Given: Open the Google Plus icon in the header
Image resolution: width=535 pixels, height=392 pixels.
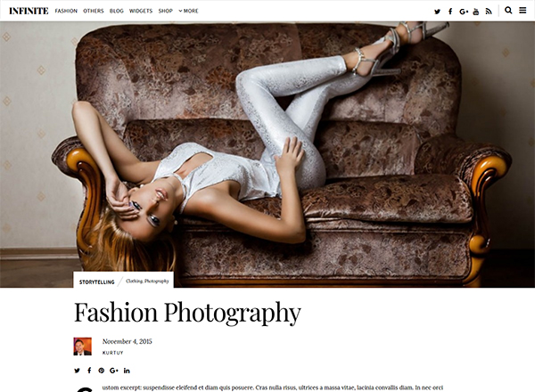Looking at the screenshot, I should click(464, 12).
